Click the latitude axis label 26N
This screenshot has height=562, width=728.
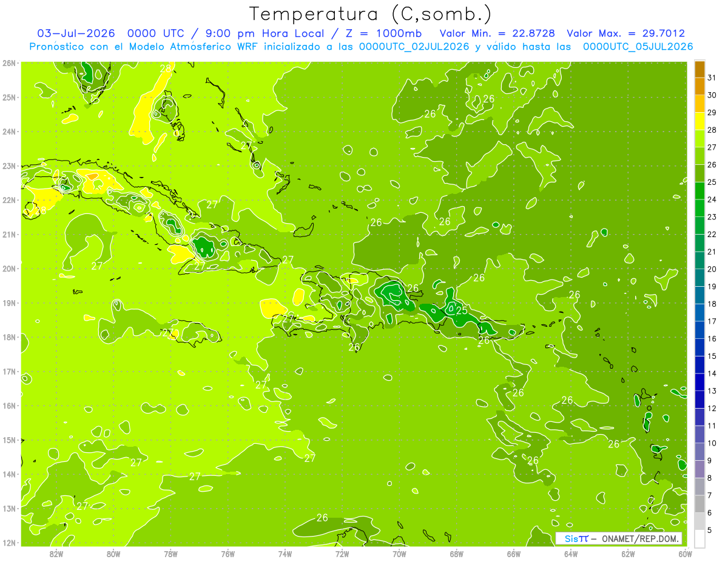9,63
